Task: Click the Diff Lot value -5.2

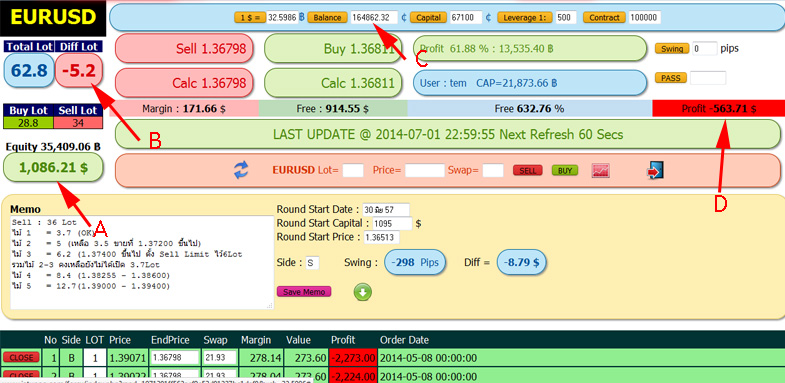Action: click(79, 70)
